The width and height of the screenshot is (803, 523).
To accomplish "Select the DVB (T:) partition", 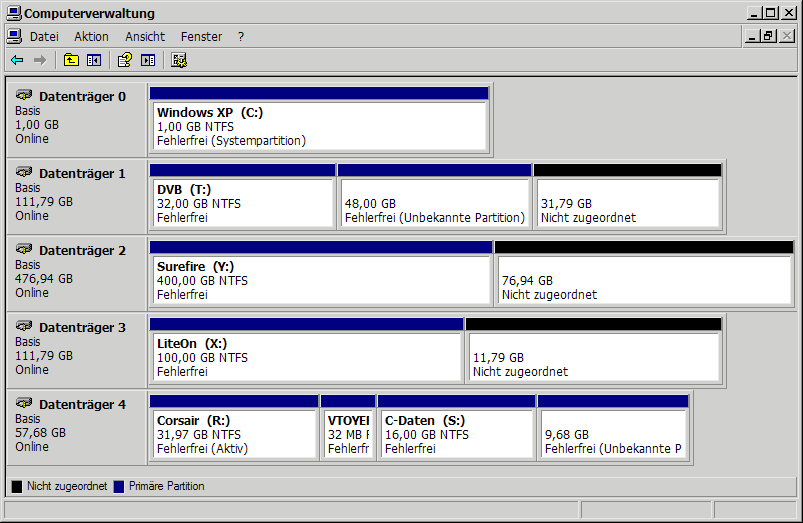I will [x=242, y=197].
